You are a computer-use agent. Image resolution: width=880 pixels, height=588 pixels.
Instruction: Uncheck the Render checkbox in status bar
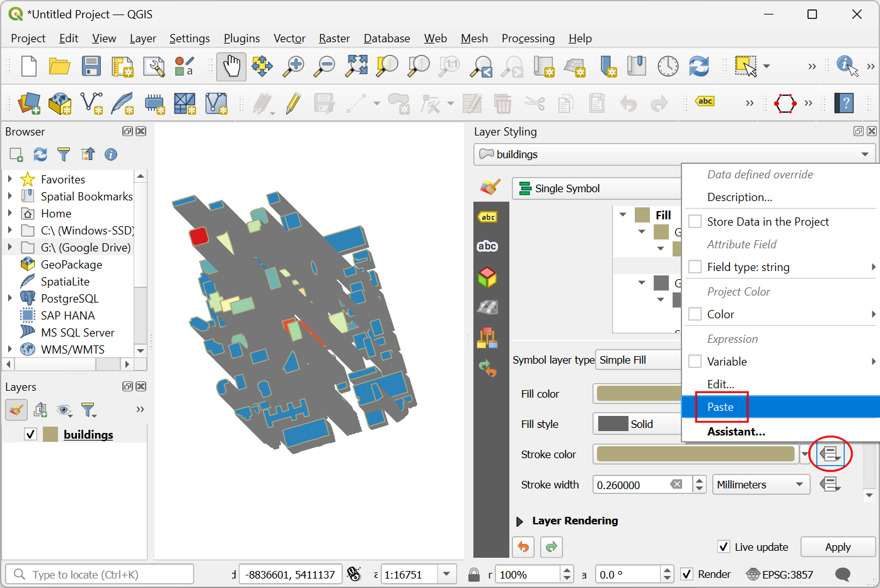[687, 574]
